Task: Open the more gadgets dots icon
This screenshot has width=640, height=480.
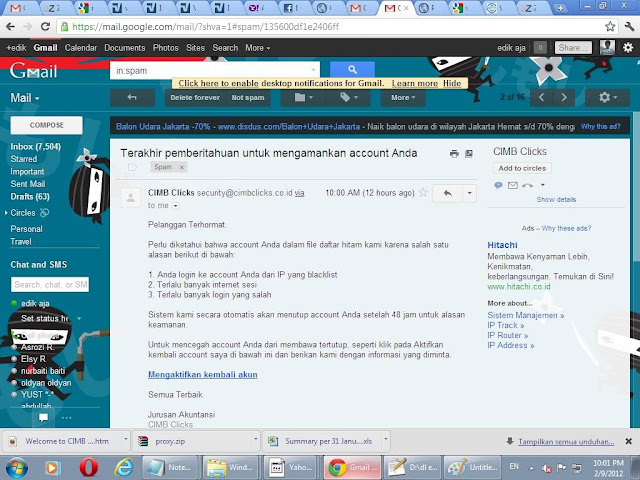Action: pyautogui.click(x=67, y=418)
